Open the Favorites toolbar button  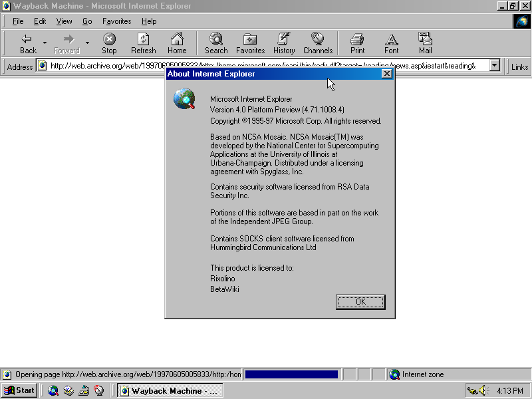(251, 43)
